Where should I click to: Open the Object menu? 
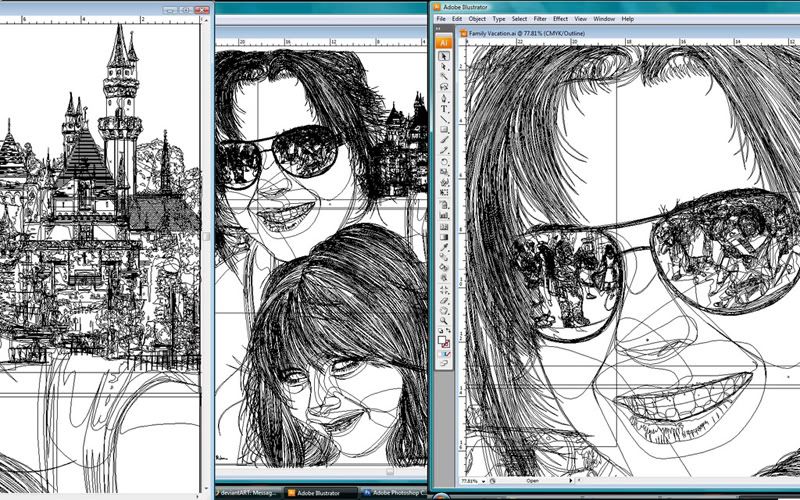[477, 19]
